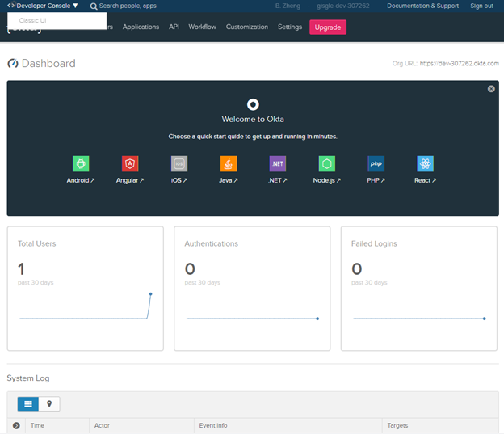This screenshot has height=439, width=504.
Task: Click the Android guide link text
Action: (81, 180)
